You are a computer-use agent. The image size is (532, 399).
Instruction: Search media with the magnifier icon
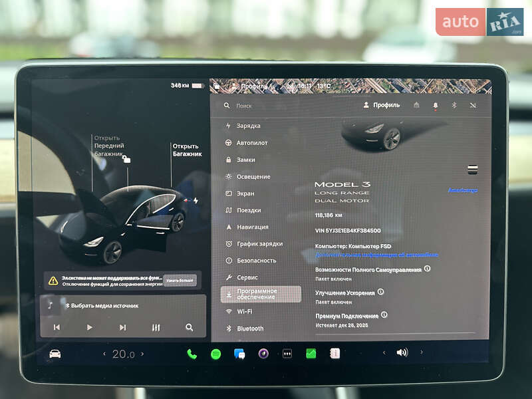pyautogui.click(x=190, y=327)
